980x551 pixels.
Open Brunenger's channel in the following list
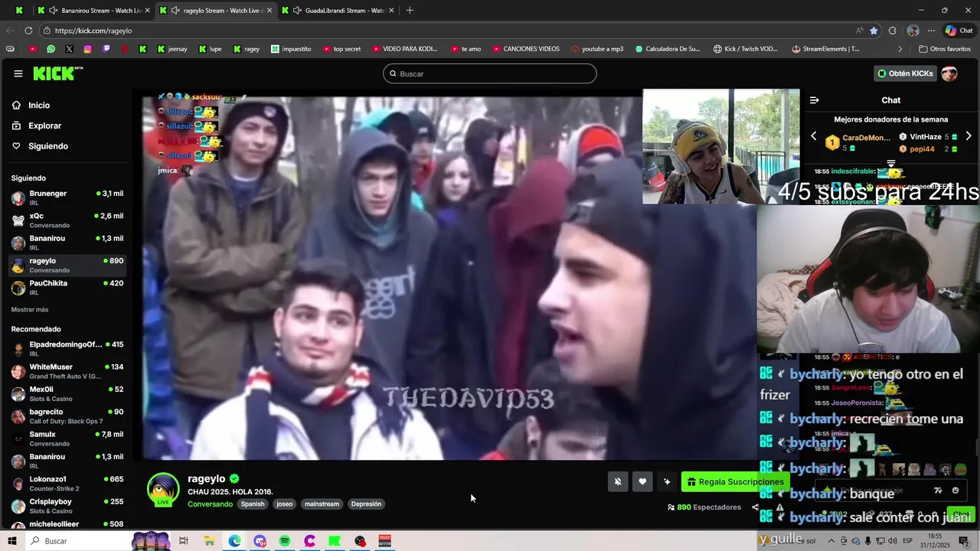point(67,198)
